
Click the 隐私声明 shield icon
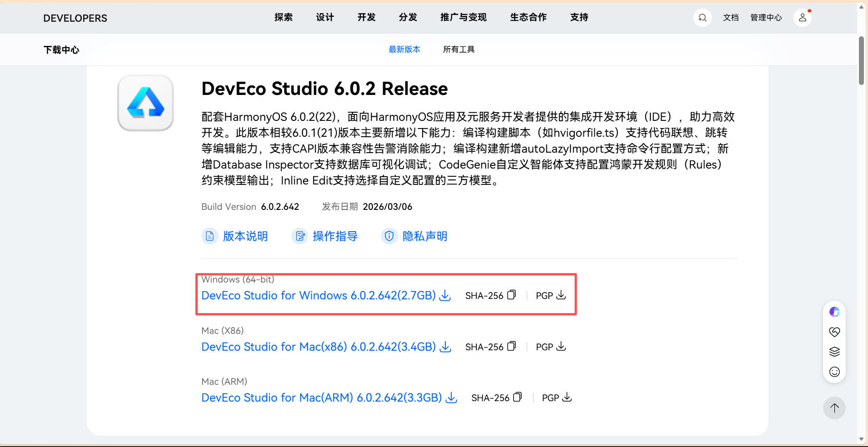(389, 236)
